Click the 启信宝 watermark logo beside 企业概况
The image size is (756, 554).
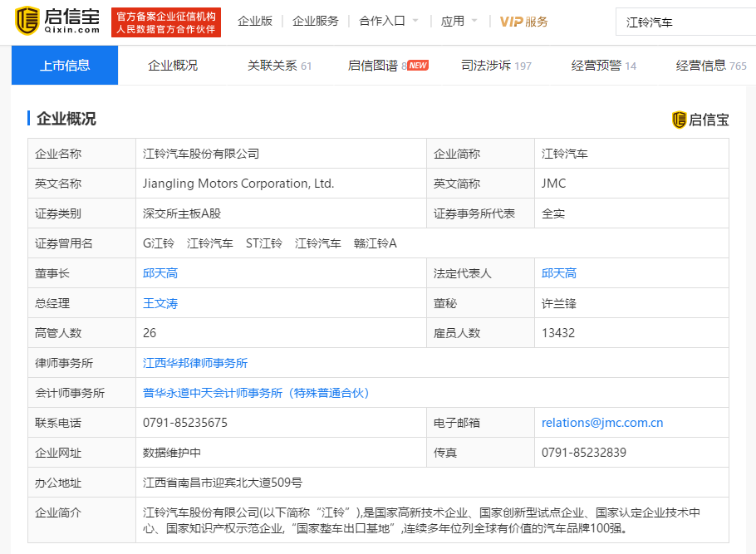(x=700, y=120)
